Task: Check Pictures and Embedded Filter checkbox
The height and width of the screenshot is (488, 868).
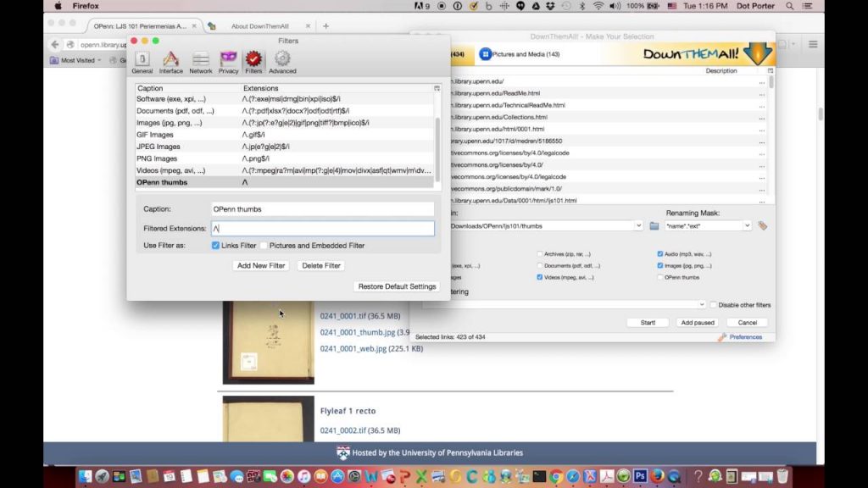Action: pos(264,246)
